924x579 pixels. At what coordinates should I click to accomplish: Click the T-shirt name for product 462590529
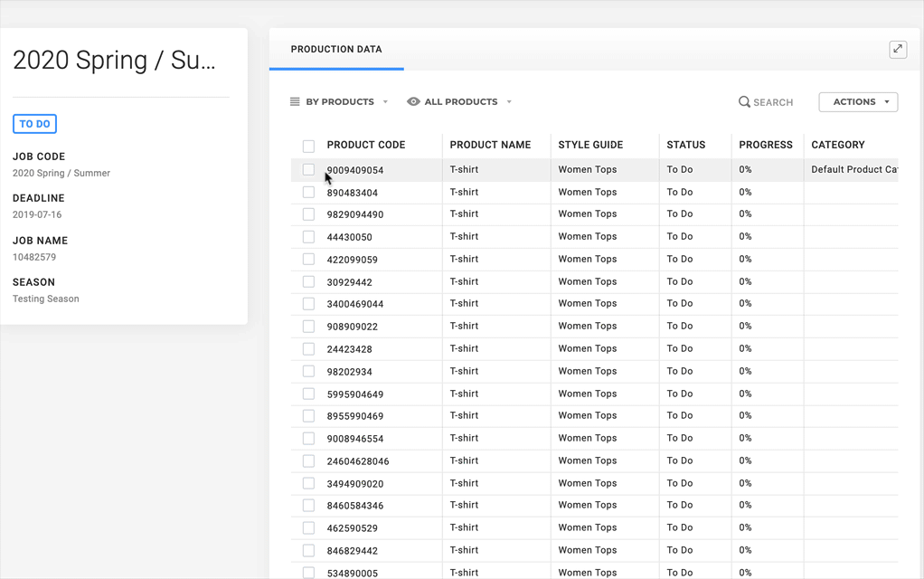coord(464,527)
